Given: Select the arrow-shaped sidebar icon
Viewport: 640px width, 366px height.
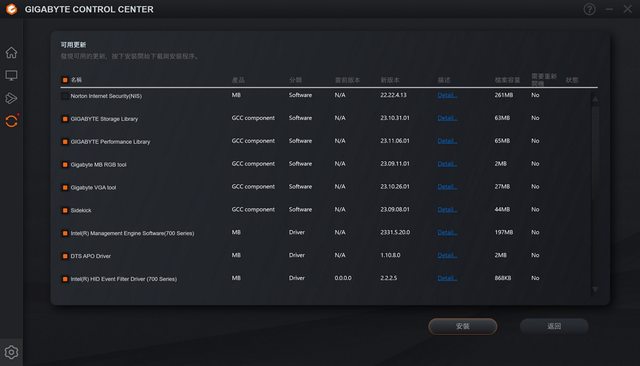Looking at the screenshot, I should (x=11, y=98).
